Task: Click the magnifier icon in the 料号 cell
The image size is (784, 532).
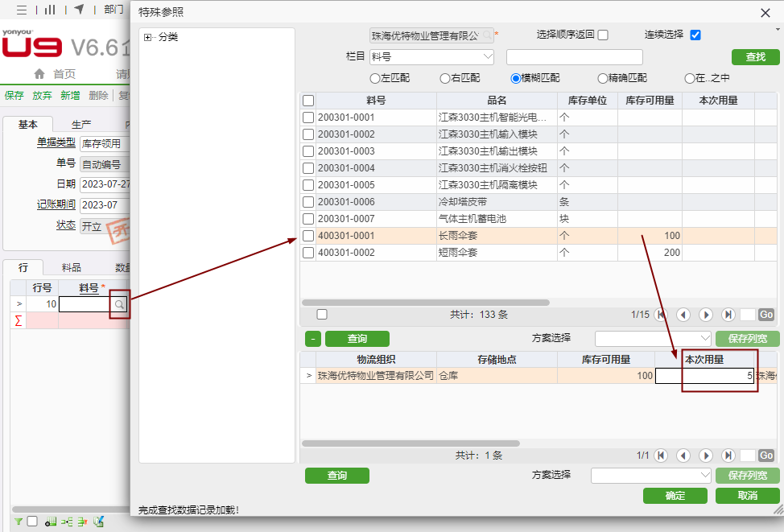Action: point(119,305)
